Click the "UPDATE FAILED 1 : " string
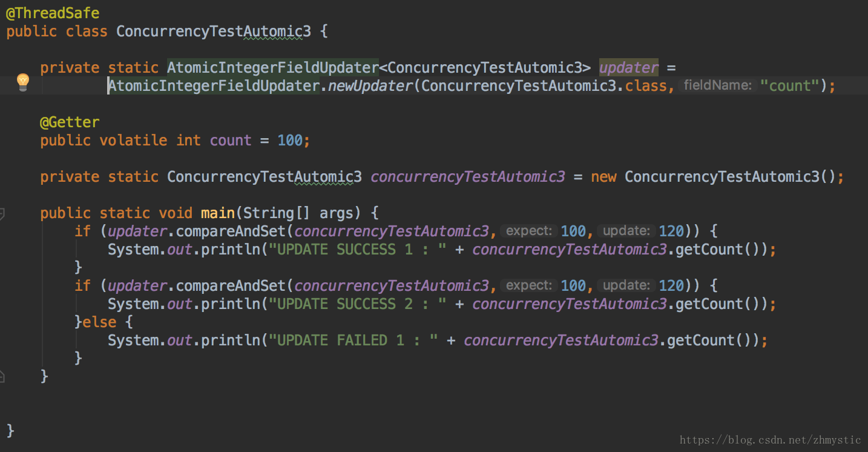 click(353, 340)
